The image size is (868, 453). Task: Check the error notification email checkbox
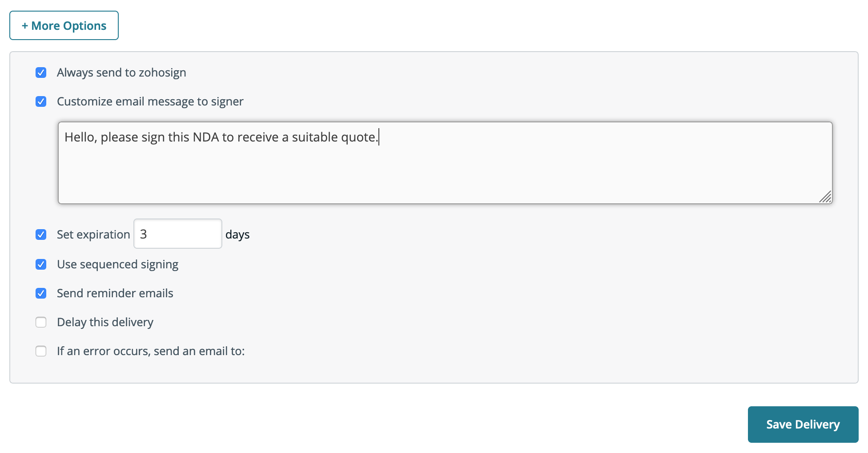pos(41,351)
